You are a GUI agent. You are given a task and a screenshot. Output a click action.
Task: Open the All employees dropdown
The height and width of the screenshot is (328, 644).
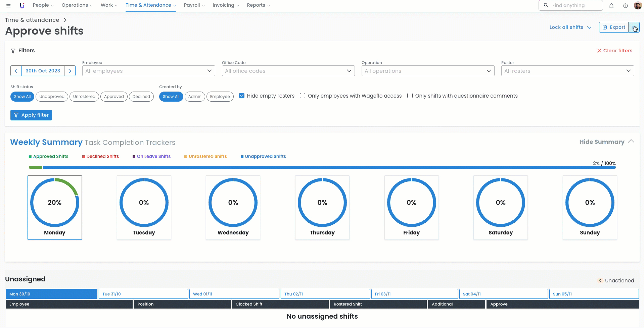[x=148, y=71]
